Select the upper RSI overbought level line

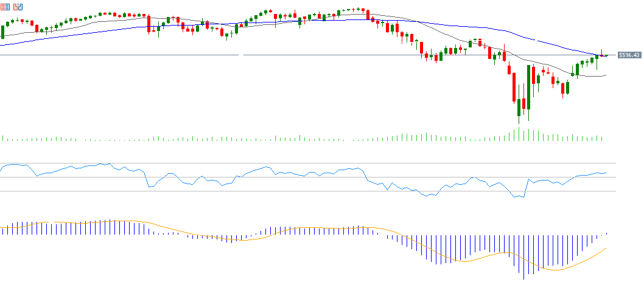304,163
